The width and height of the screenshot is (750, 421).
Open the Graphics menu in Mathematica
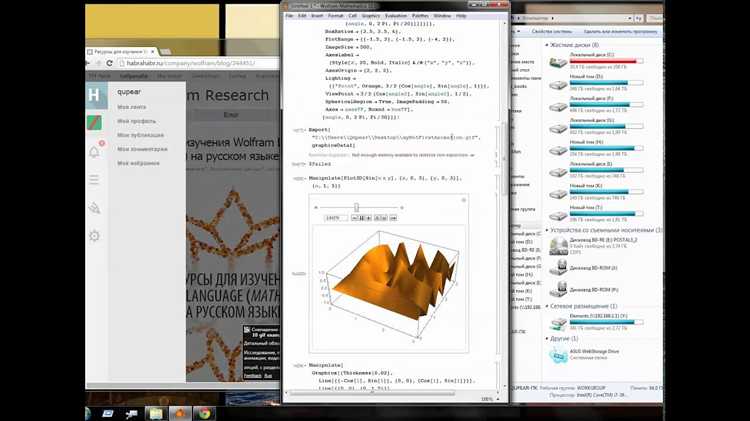click(x=370, y=16)
